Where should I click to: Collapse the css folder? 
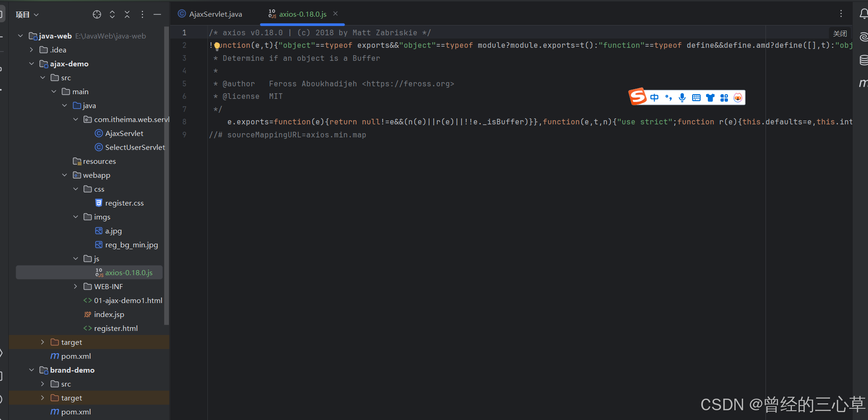[x=76, y=189]
